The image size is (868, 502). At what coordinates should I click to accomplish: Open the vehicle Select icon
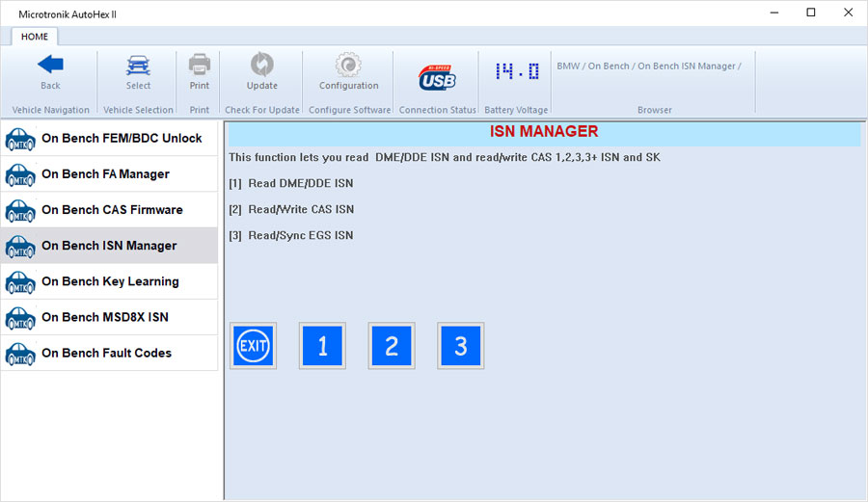[x=138, y=66]
